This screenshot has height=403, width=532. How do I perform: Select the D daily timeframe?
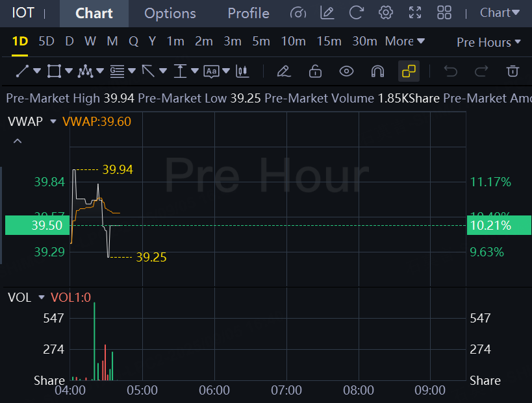click(70, 42)
